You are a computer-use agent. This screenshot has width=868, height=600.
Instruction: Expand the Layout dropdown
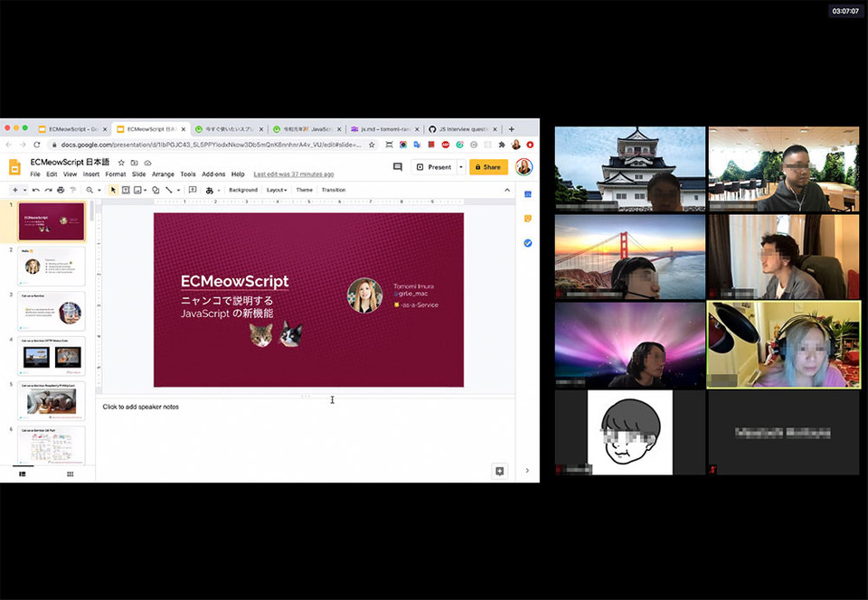coord(277,190)
